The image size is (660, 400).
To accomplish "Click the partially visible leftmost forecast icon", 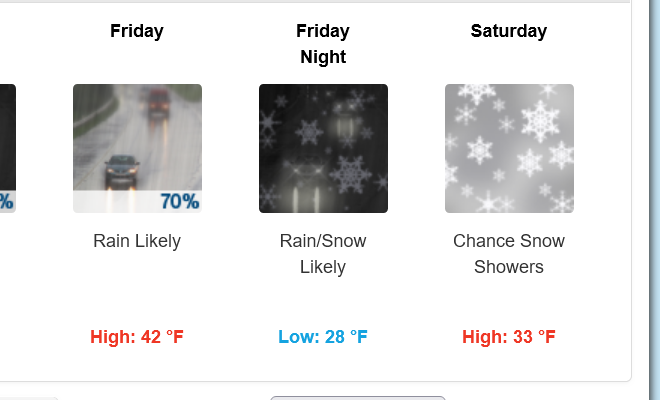I will pos(8,148).
